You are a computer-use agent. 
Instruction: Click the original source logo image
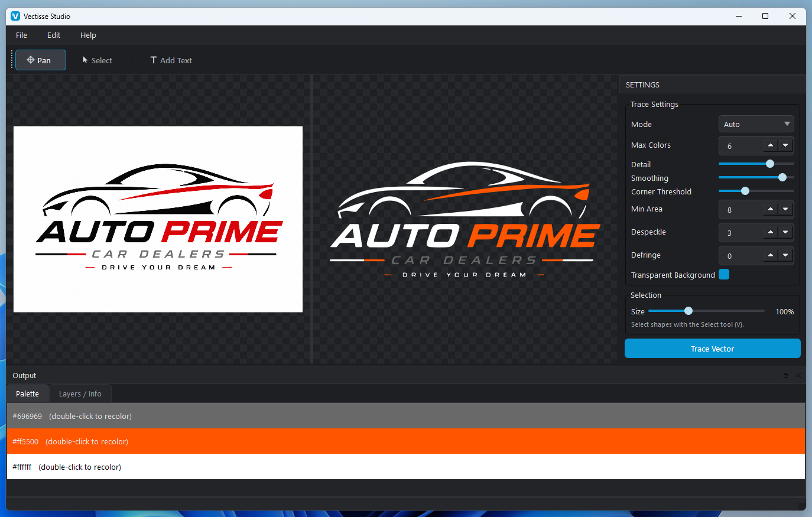pyautogui.click(x=158, y=219)
